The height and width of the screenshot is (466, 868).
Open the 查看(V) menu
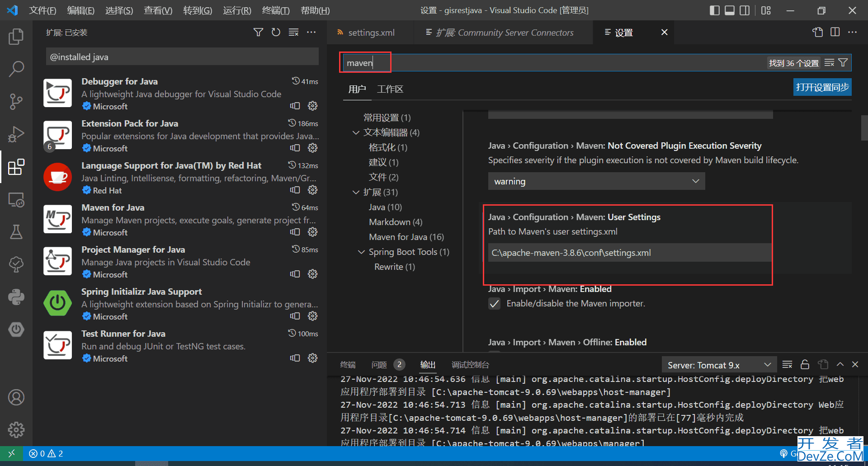pyautogui.click(x=158, y=10)
